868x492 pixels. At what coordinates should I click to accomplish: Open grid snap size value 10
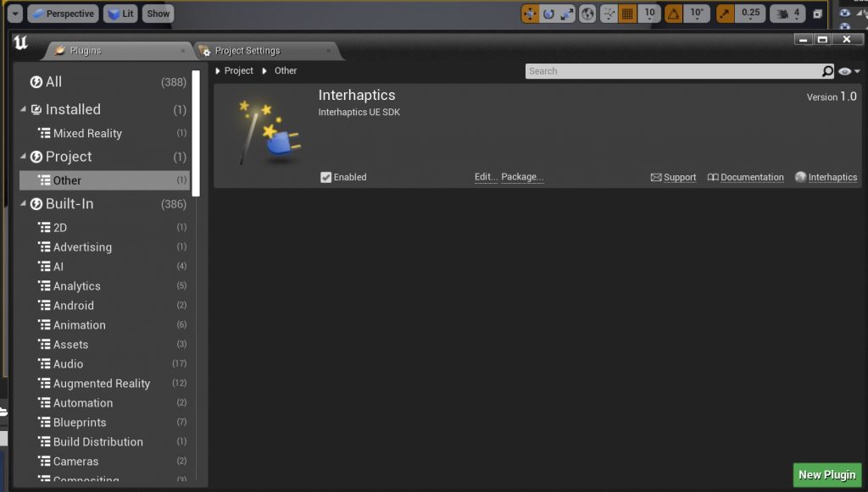click(649, 14)
